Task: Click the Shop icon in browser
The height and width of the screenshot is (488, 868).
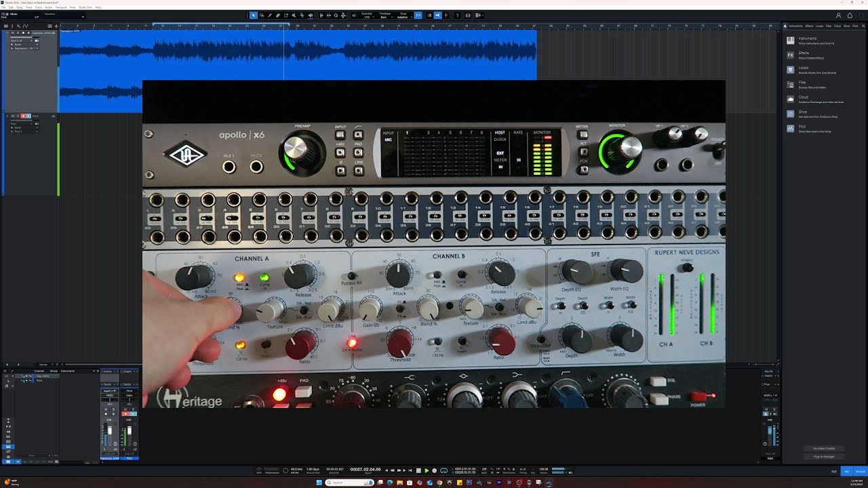Action: tap(791, 113)
